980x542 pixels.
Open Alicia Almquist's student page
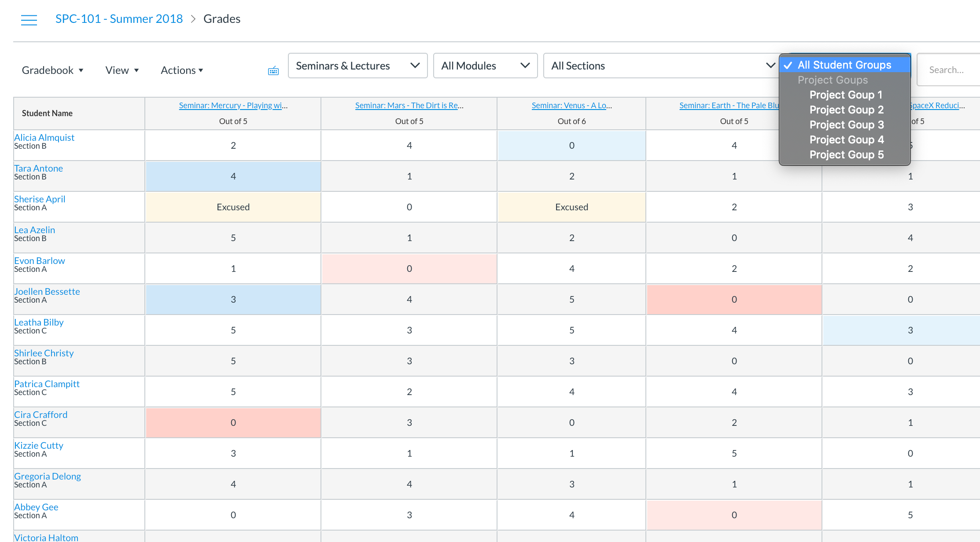click(x=44, y=138)
